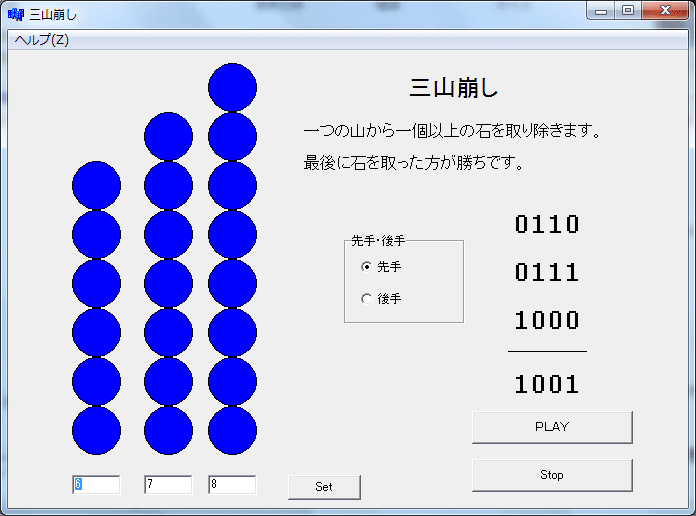Focus the first pile input showing 6
This screenshot has width=696, height=516.
pyautogui.click(x=96, y=484)
